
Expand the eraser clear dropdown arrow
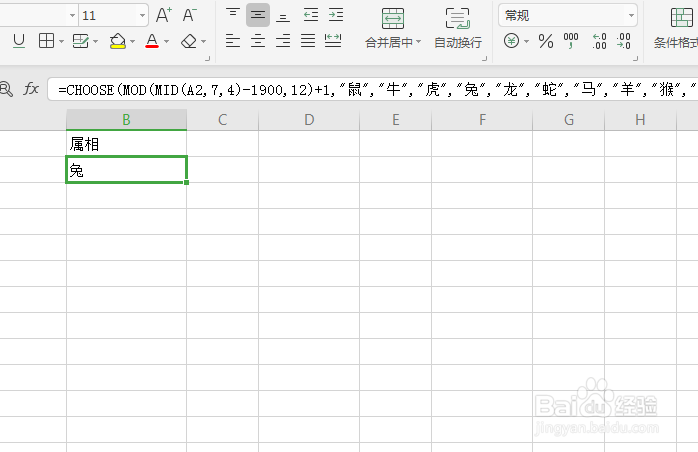[x=203, y=41]
